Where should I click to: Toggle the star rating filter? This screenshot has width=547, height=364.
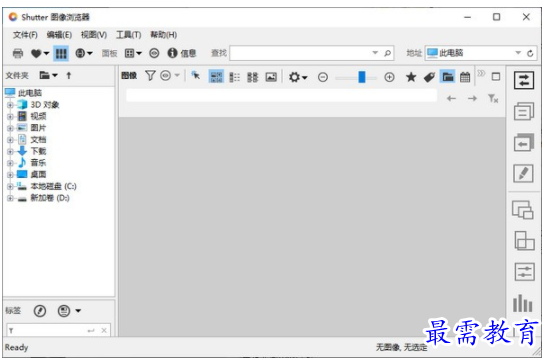(411, 77)
